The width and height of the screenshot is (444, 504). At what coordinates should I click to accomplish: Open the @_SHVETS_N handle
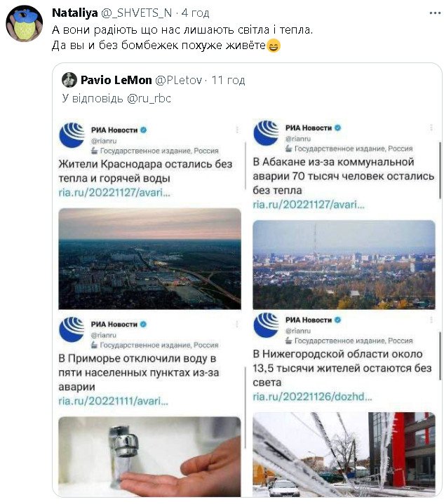135,13
